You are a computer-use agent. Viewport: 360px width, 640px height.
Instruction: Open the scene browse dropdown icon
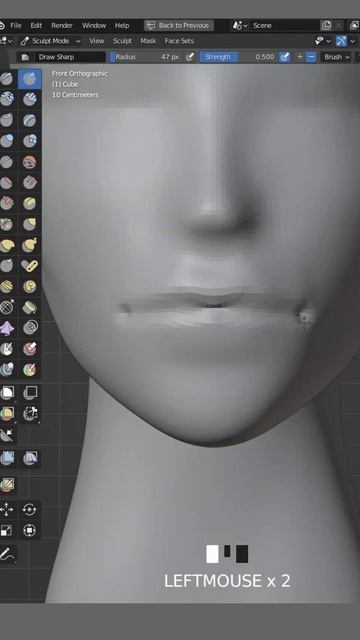tap(240, 25)
